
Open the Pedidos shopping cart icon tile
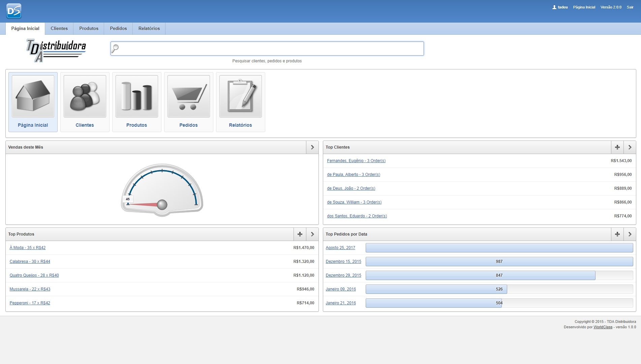click(188, 96)
